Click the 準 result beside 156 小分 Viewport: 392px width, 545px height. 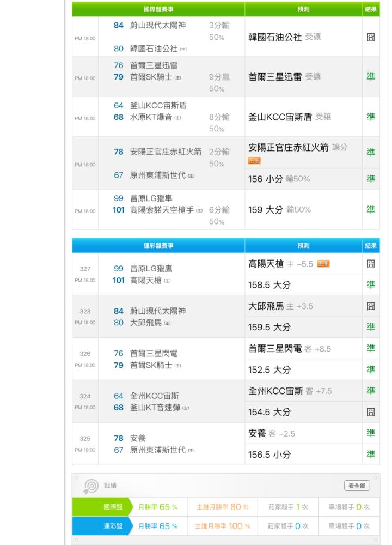click(x=371, y=179)
